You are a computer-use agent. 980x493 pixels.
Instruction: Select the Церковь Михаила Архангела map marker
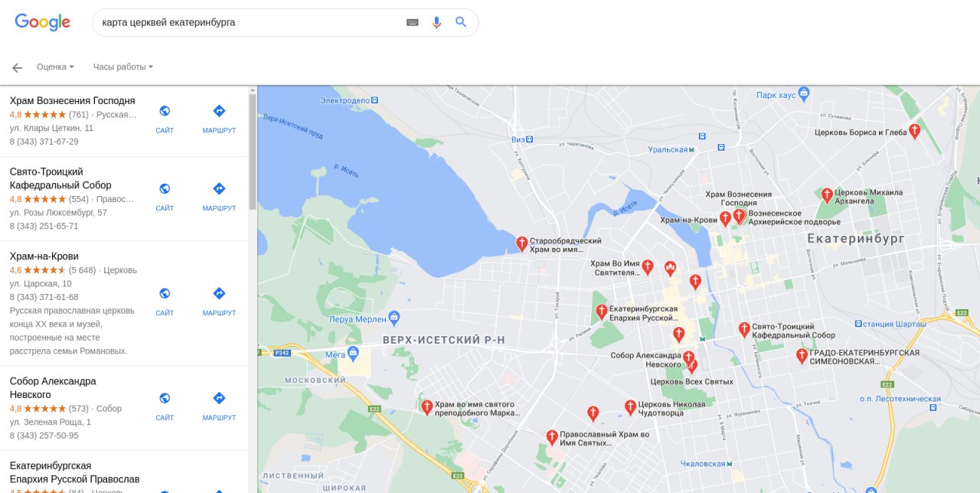click(x=827, y=195)
